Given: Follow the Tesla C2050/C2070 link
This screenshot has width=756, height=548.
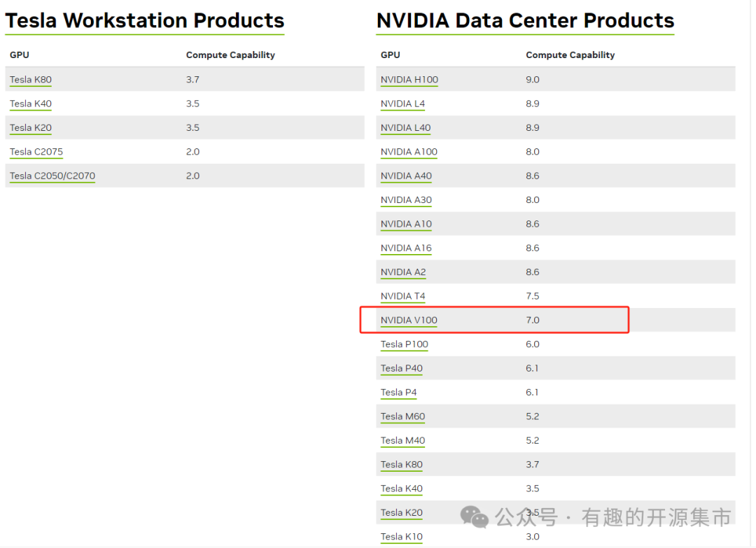Looking at the screenshot, I should (52, 176).
